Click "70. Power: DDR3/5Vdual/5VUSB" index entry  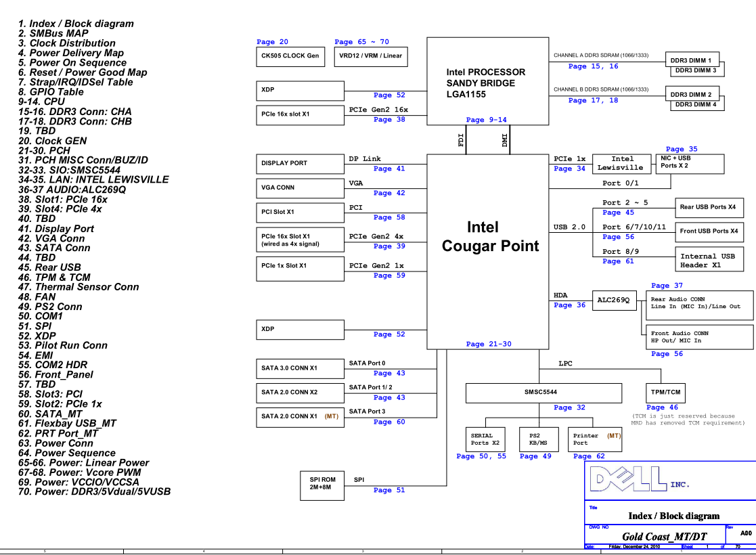(x=95, y=491)
